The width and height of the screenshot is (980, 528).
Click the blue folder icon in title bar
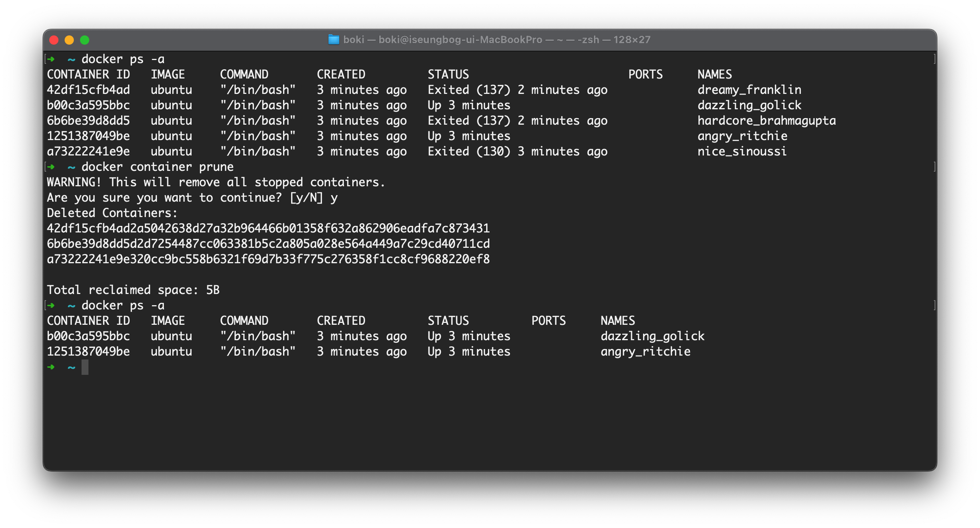(x=333, y=40)
